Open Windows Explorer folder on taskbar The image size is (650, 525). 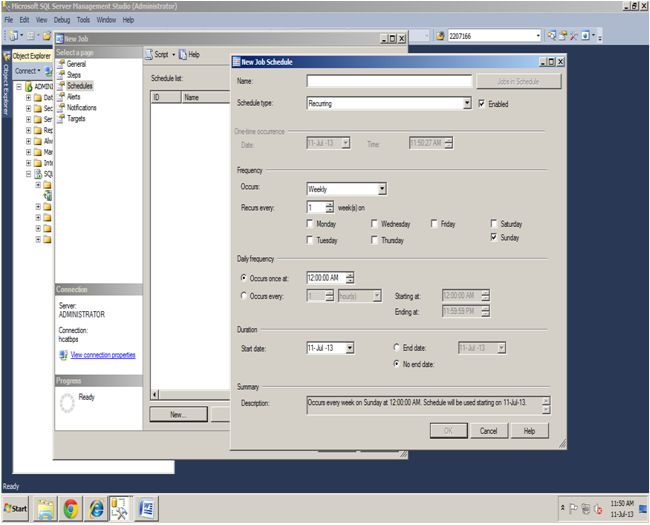(x=46, y=508)
